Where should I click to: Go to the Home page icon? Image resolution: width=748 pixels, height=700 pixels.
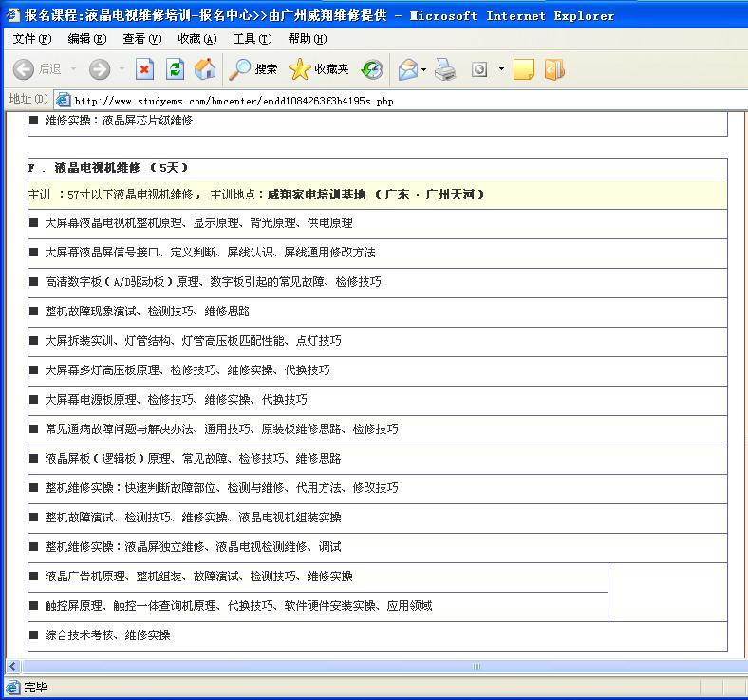tap(204, 68)
